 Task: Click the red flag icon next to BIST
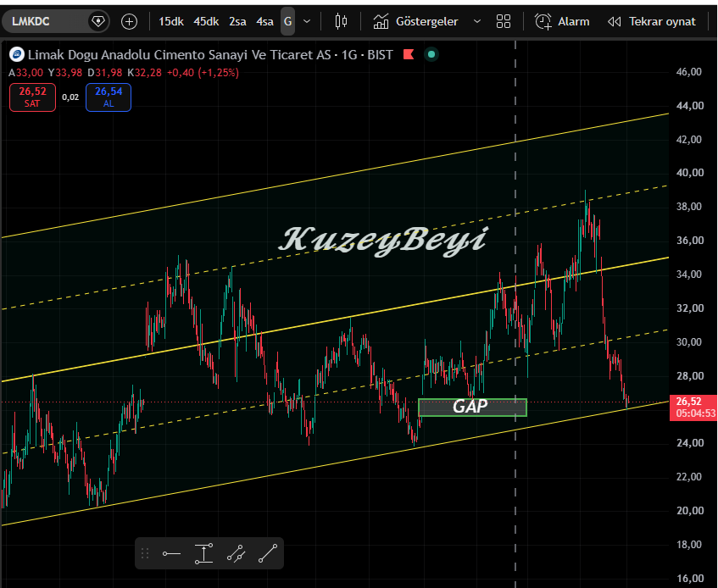pyautogui.click(x=409, y=54)
